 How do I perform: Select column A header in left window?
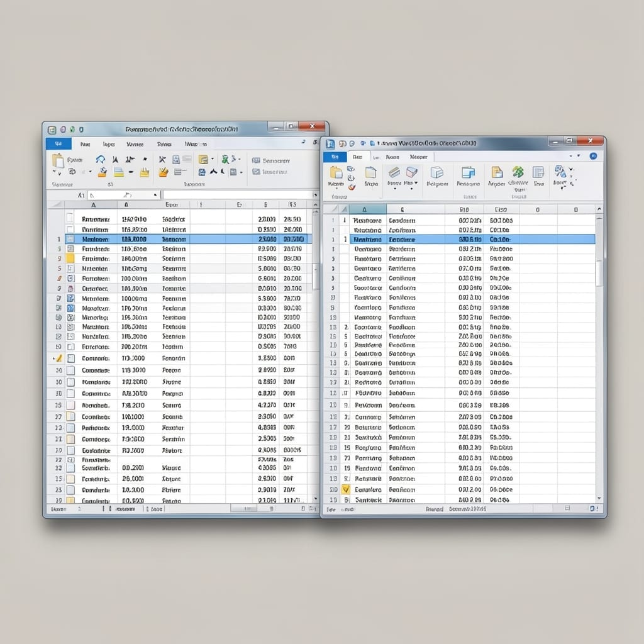tap(94, 204)
